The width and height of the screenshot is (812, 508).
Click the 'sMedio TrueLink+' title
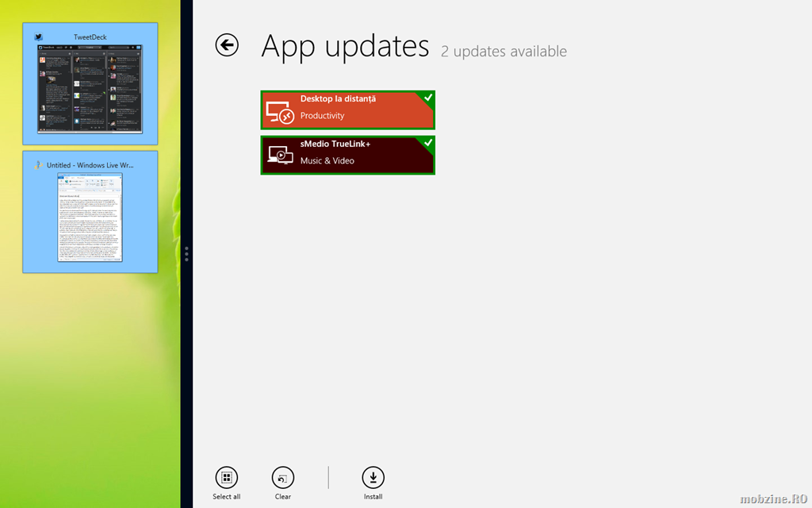click(x=335, y=144)
